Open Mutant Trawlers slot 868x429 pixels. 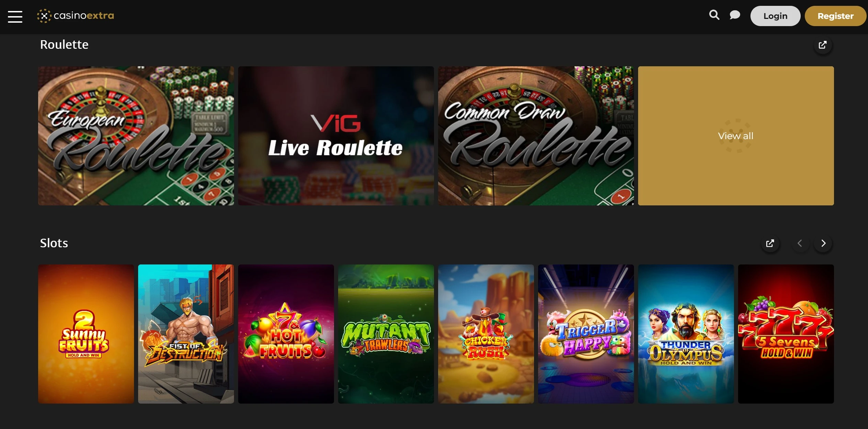(x=386, y=334)
